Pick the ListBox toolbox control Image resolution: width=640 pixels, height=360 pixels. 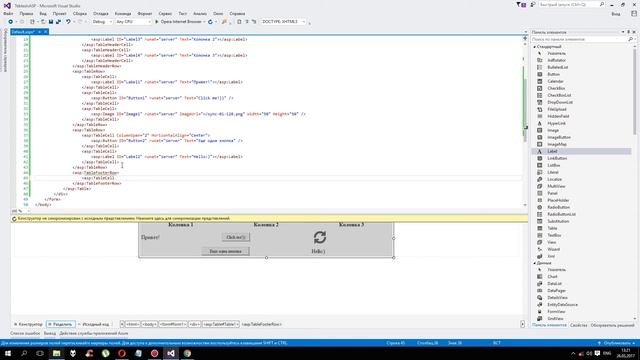click(553, 165)
